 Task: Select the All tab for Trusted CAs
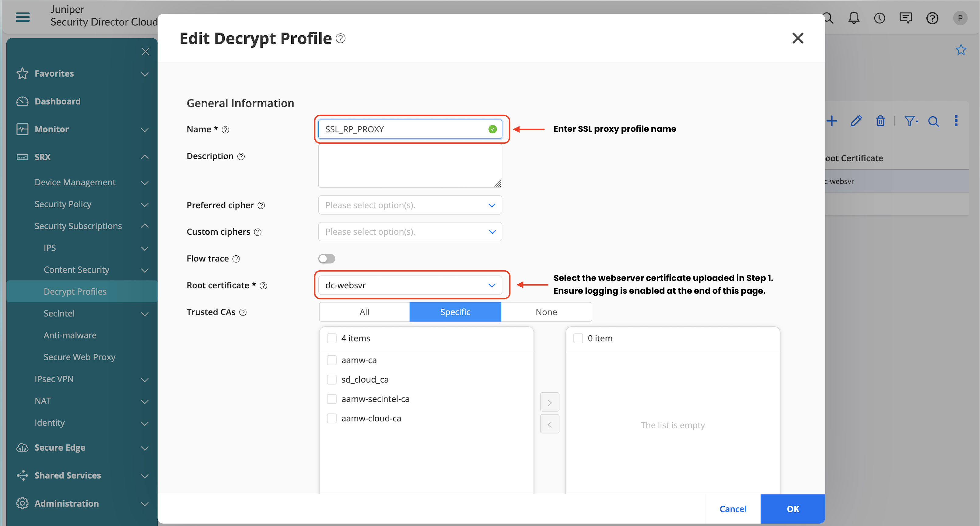364,312
